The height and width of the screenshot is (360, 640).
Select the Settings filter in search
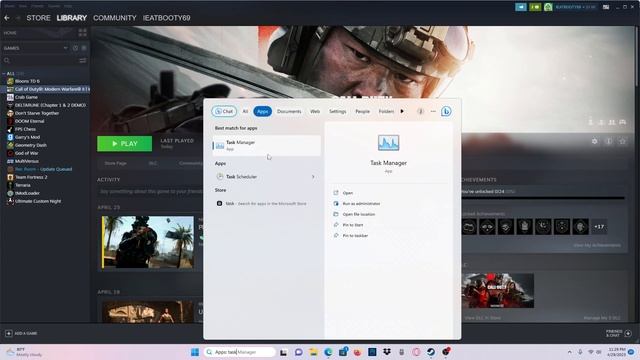[338, 111]
